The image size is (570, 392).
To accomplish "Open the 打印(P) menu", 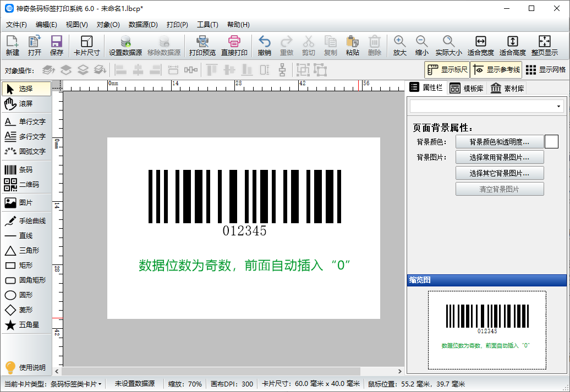I will tap(177, 25).
